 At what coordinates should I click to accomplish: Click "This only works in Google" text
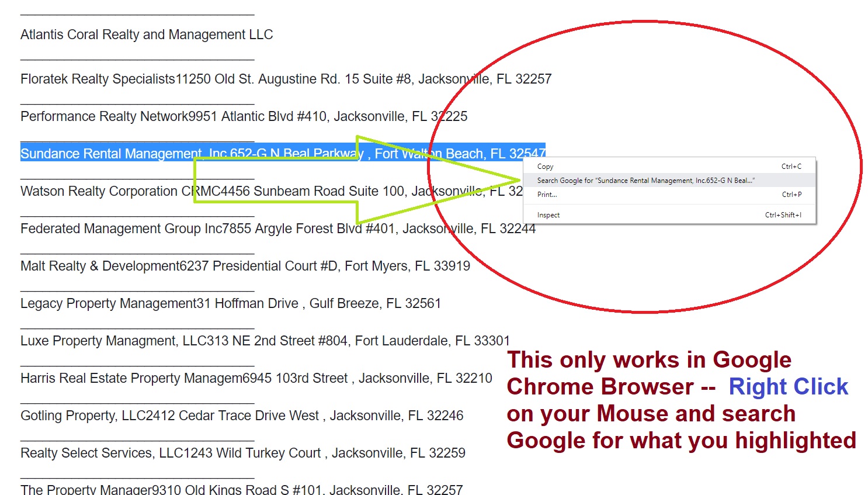[x=649, y=360]
